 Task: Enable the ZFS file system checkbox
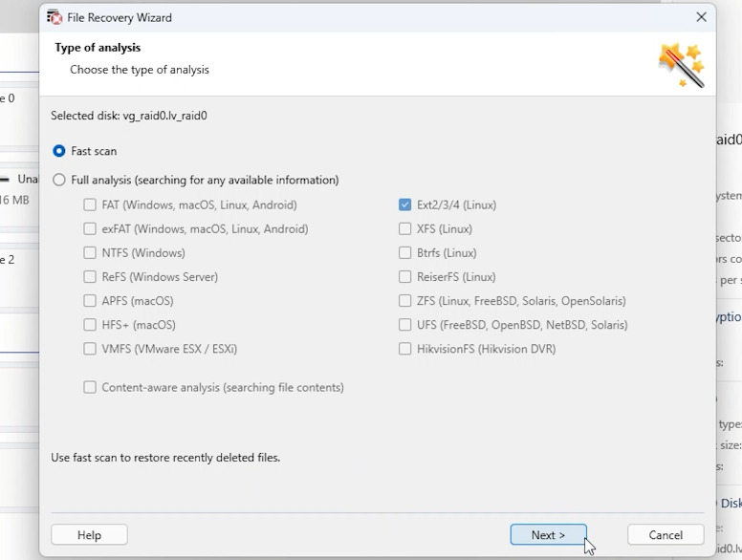pos(405,301)
